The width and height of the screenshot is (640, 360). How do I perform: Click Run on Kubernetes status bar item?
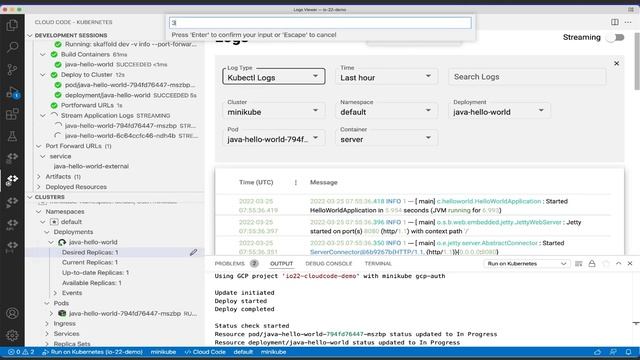[x=93, y=352]
